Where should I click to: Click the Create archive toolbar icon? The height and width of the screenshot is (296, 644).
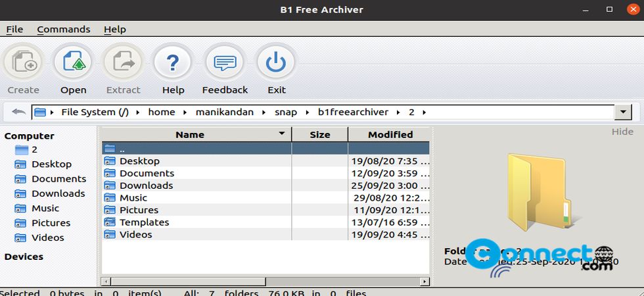tap(24, 63)
